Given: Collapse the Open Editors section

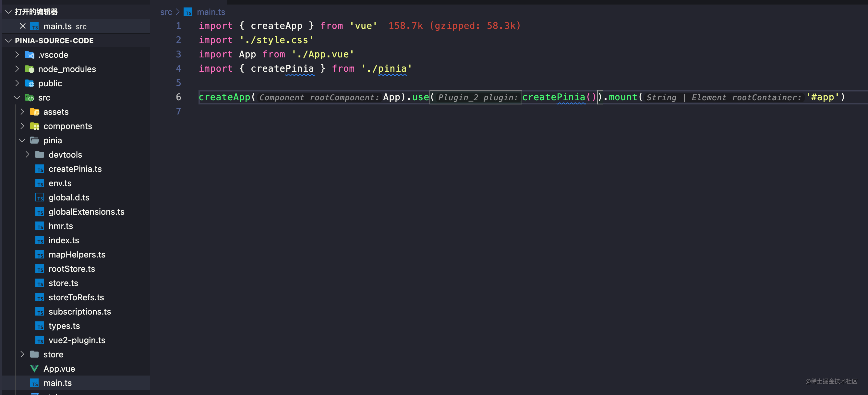Looking at the screenshot, I should tap(8, 12).
